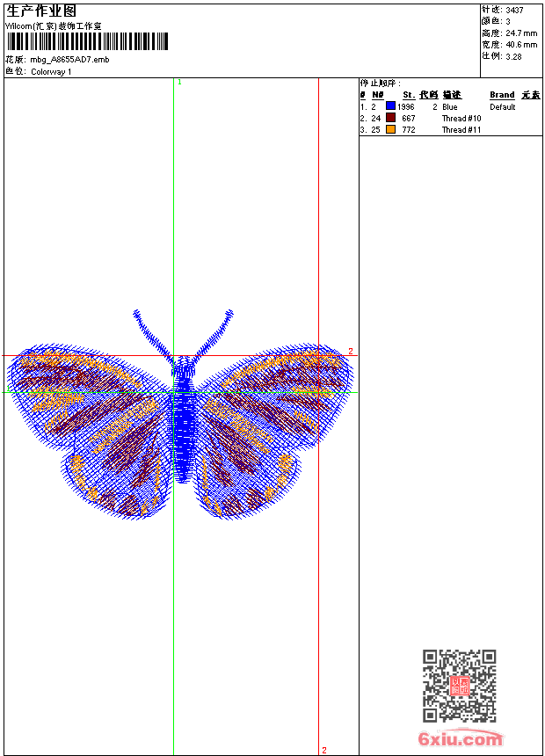Select the file name mbg_A8655AD7.emb

click(69, 60)
